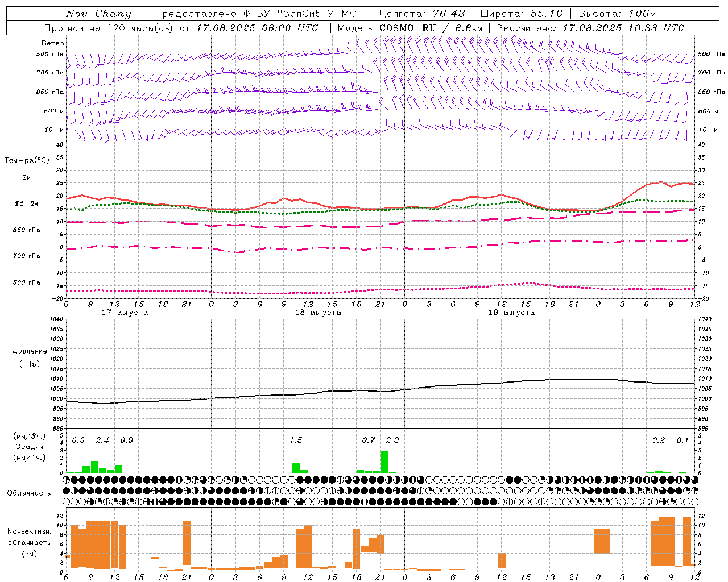Click the 'Облачность' cloud cover label

point(29,493)
